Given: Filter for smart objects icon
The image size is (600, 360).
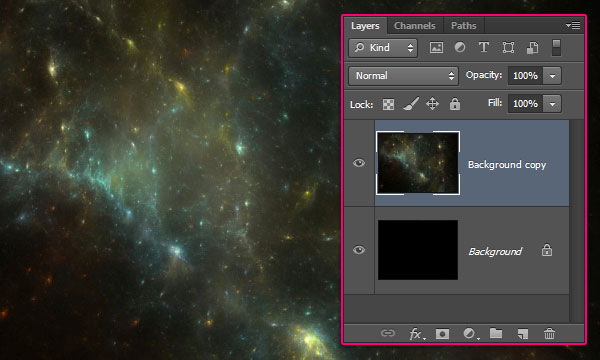Looking at the screenshot, I should coord(532,48).
